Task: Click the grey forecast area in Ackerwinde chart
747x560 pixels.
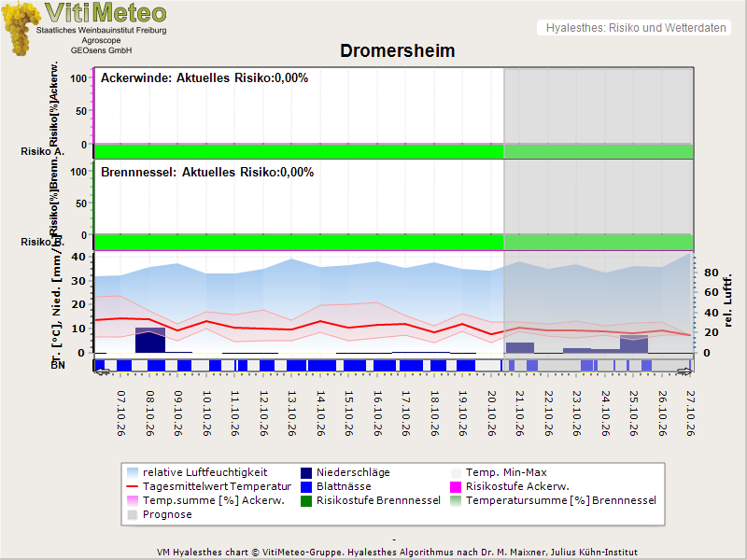Action: click(x=599, y=105)
